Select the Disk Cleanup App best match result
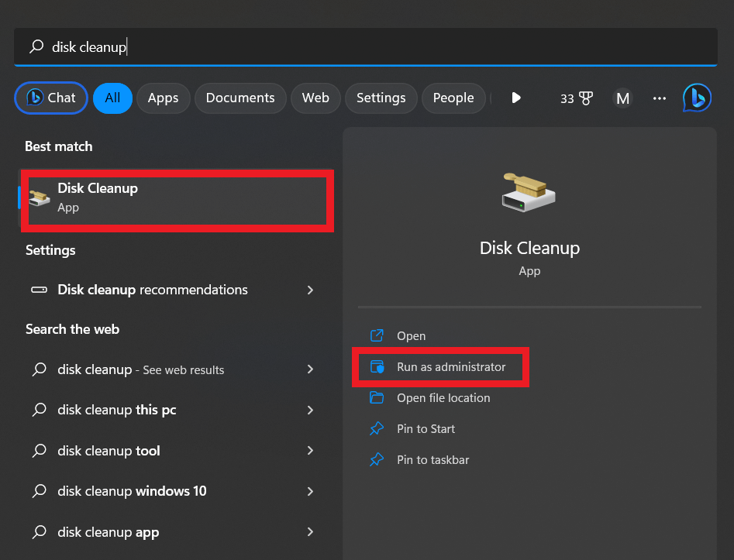This screenshot has height=560, width=734. click(177, 198)
